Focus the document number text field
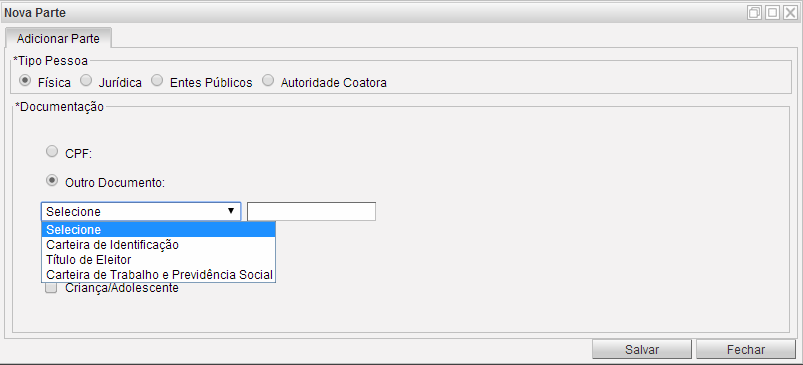803x365 pixels. (x=311, y=211)
